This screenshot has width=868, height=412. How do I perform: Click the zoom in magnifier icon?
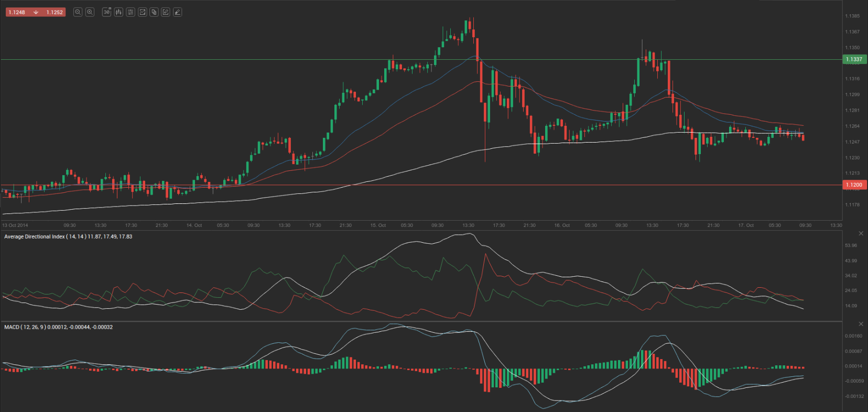click(x=90, y=12)
